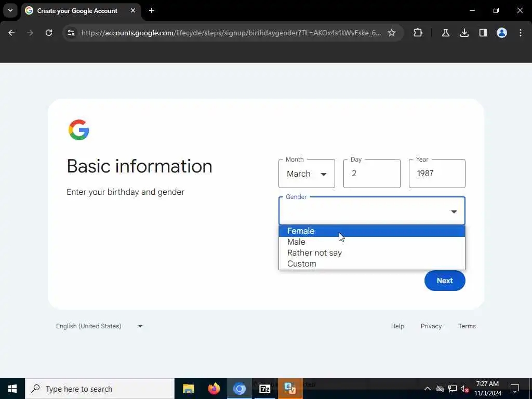Open the clock showing 7:27 AM
This screenshot has height=399, width=532.
[487, 389]
